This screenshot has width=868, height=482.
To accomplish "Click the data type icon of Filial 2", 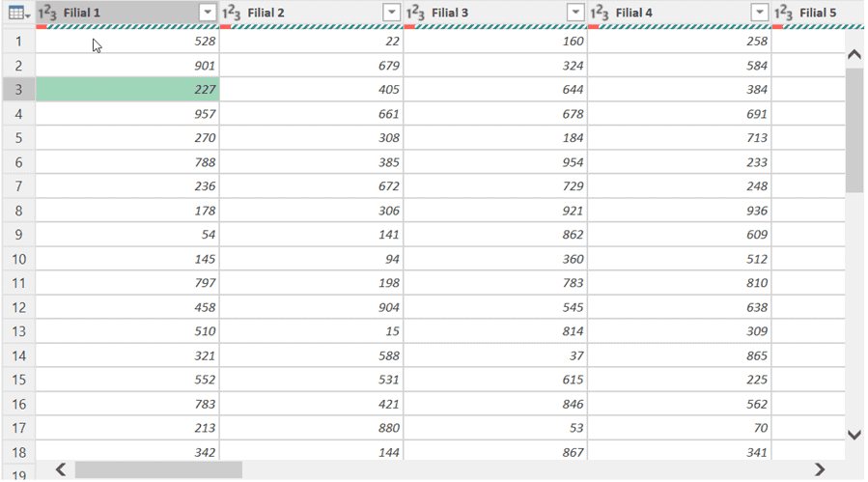I will click(232, 13).
